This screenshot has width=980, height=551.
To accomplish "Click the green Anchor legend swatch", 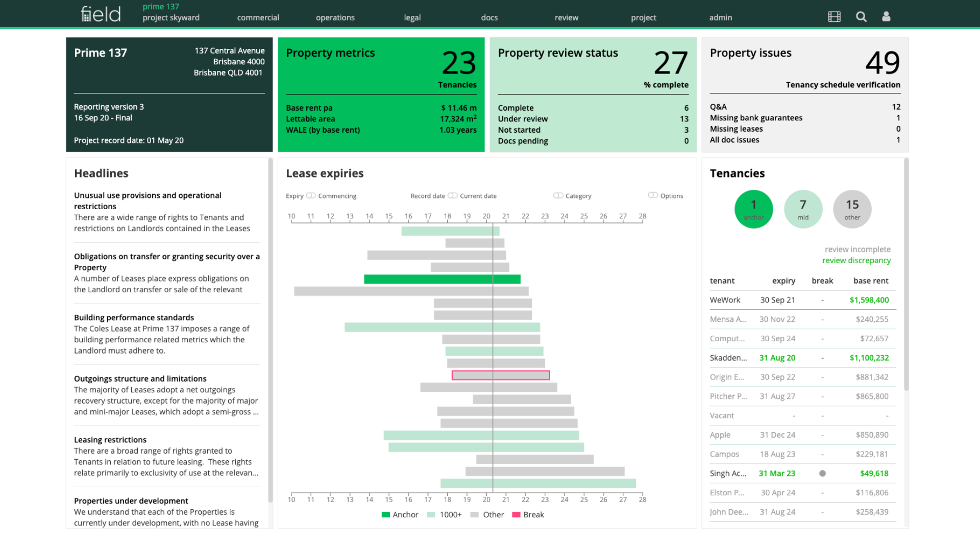I will point(386,515).
